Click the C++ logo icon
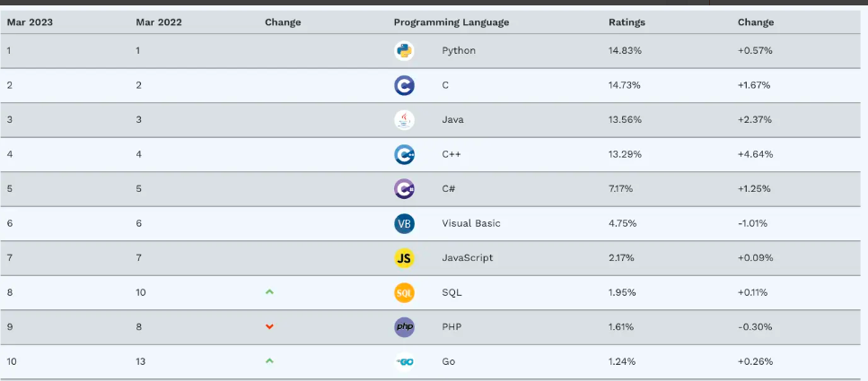The image size is (868, 381). click(404, 155)
